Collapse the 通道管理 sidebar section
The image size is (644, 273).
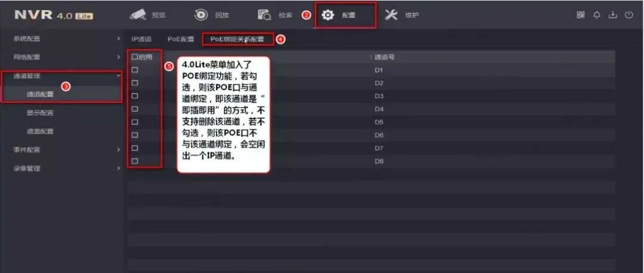coord(61,76)
